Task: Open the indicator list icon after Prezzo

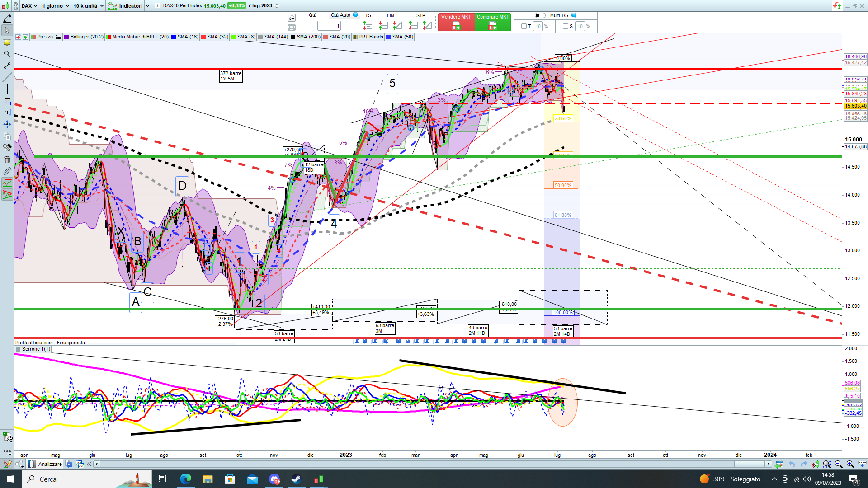Action: (58, 37)
